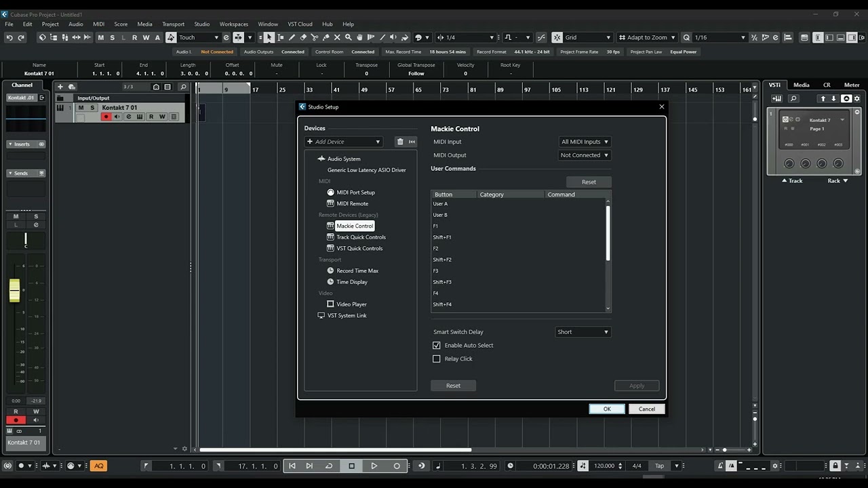868x488 pixels.
Task: Open the Workspaces menu
Action: click(234, 24)
